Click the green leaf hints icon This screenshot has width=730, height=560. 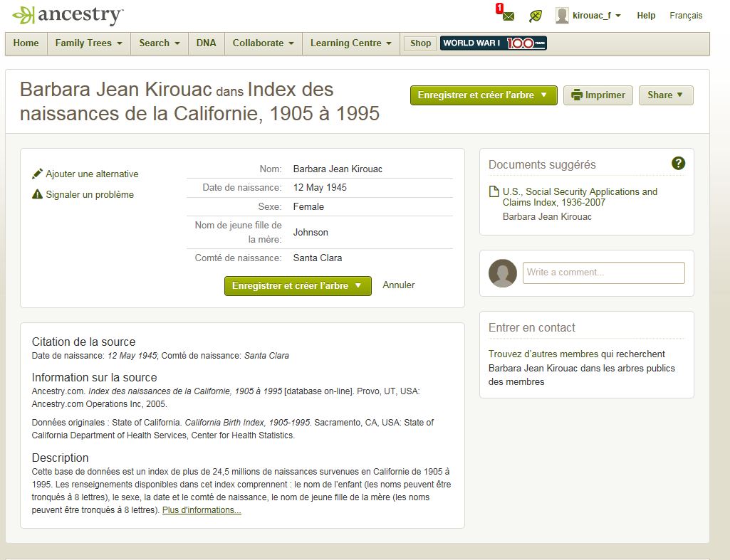point(536,16)
